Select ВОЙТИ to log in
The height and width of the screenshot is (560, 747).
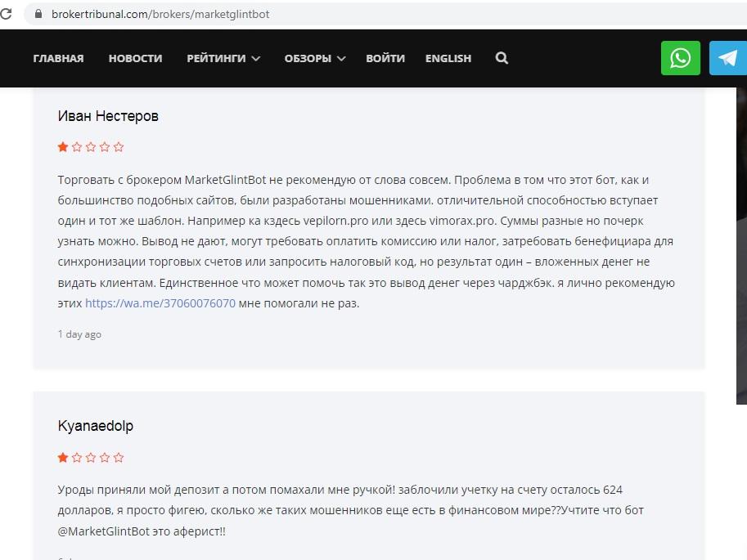[x=385, y=58]
